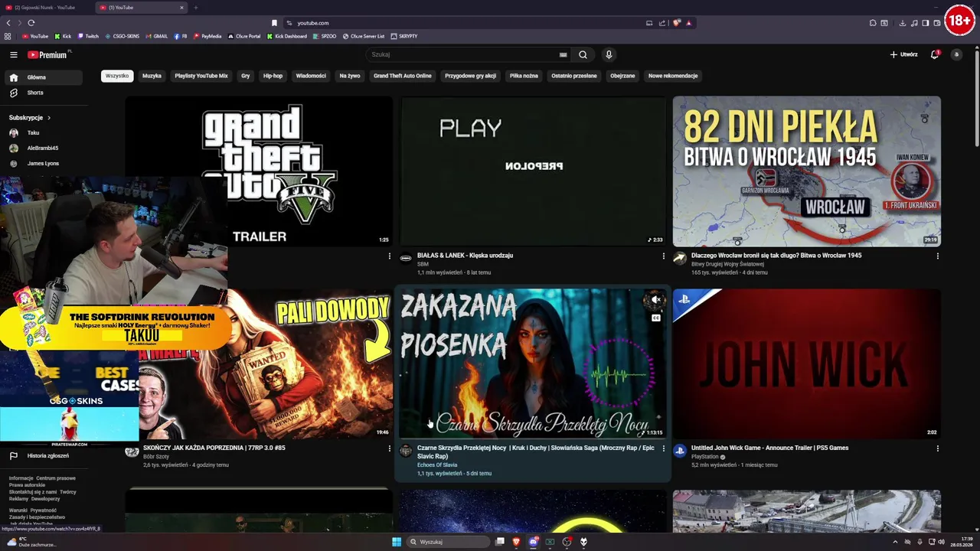Select the Gry filter chip

click(x=246, y=76)
